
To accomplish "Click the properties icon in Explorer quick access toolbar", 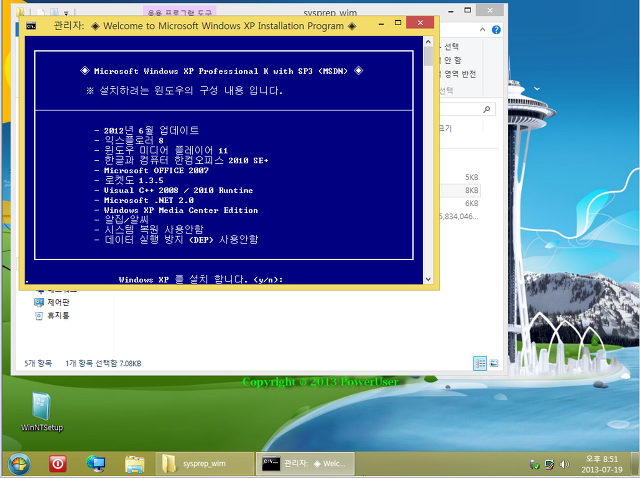I will (54, 12).
